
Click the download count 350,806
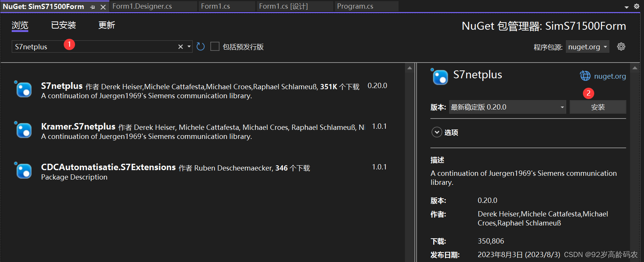(491, 241)
